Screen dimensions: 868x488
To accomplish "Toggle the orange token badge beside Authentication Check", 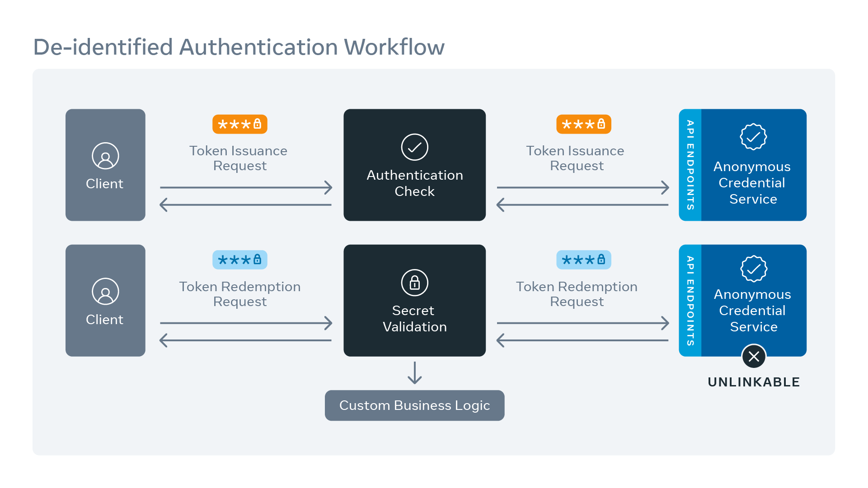I will coord(583,124).
